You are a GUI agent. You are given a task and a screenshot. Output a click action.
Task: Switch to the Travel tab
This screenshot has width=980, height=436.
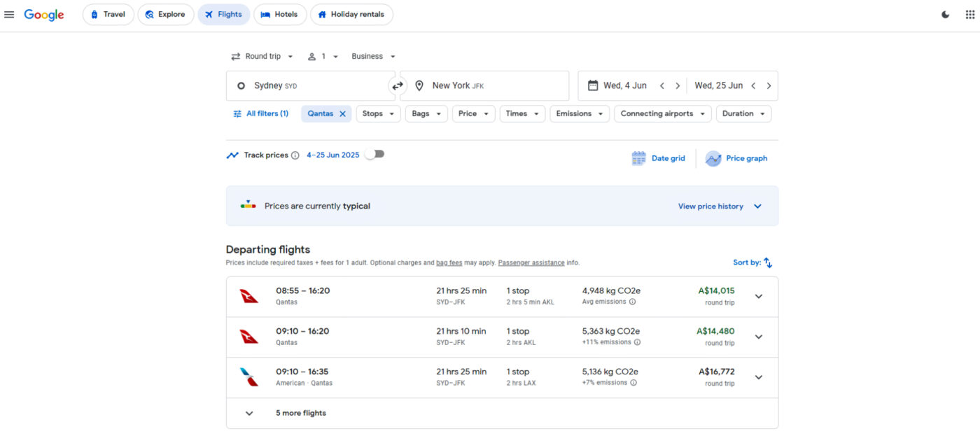[108, 15]
